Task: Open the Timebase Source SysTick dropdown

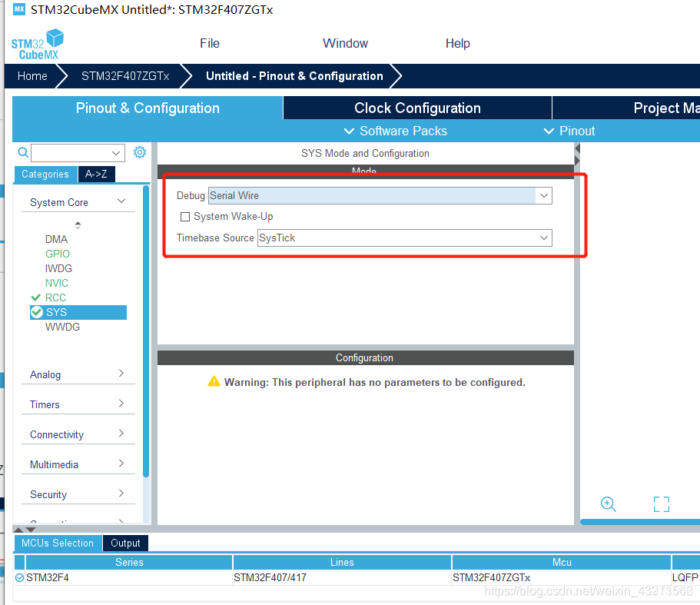Action: pos(405,238)
